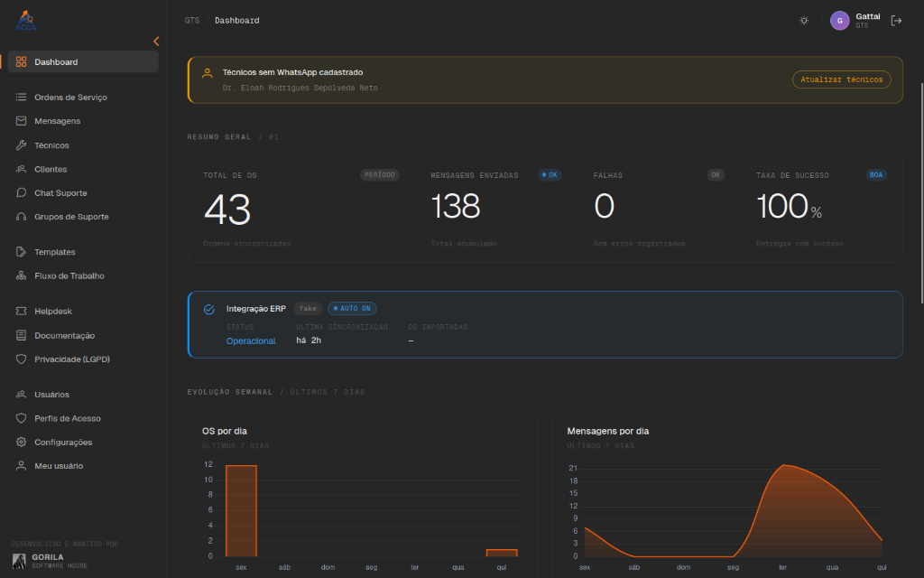Viewport: 924px width, 578px height.
Task: Click the Operacional status text
Action: click(251, 340)
